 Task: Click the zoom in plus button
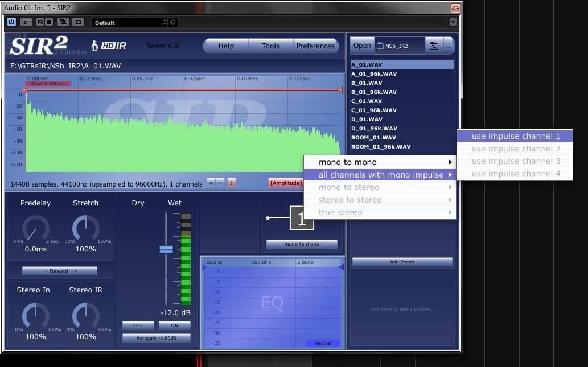211,183
